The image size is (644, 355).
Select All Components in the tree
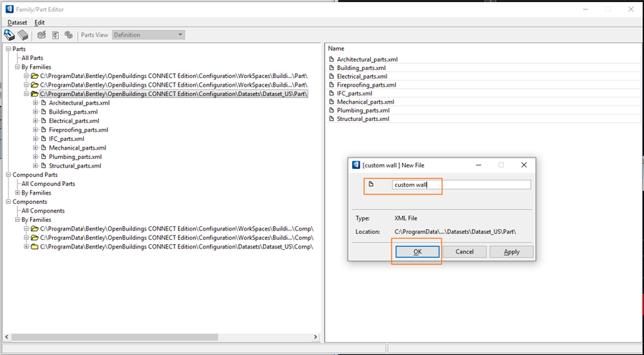43,210
